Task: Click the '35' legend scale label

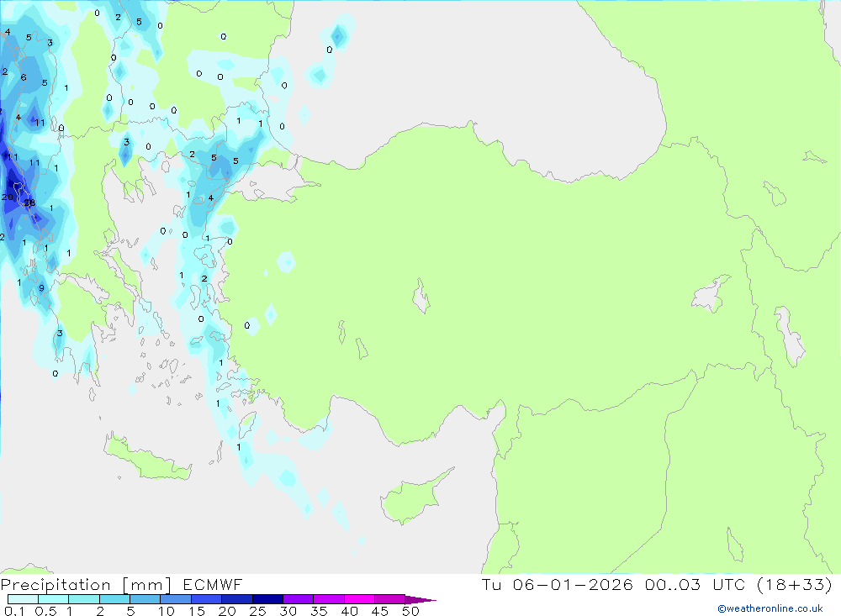Action: 319,611
